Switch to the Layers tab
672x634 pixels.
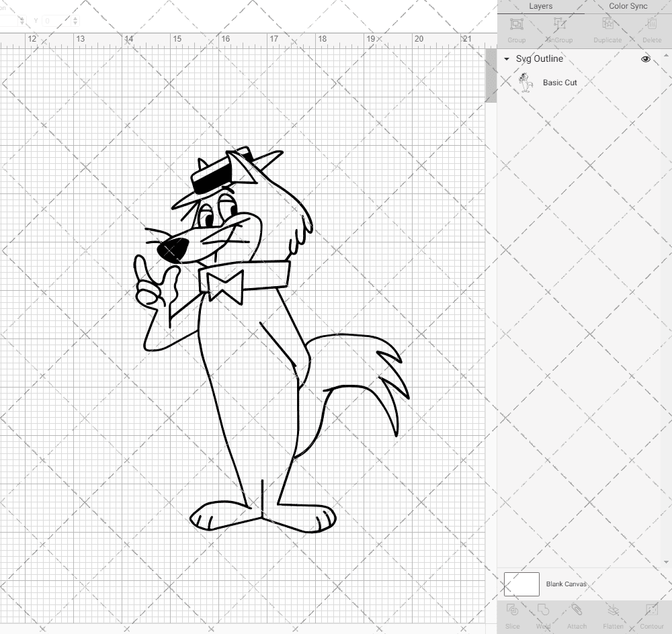pyautogui.click(x=540, y=6)
